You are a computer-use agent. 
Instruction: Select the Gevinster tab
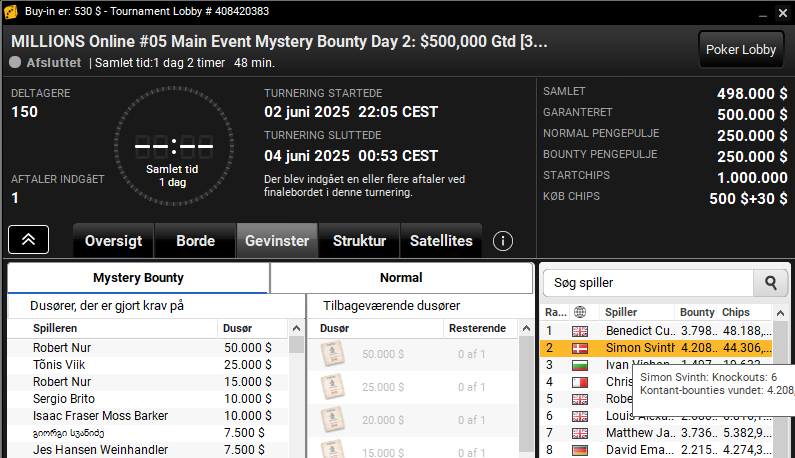[x=277, y=240]
